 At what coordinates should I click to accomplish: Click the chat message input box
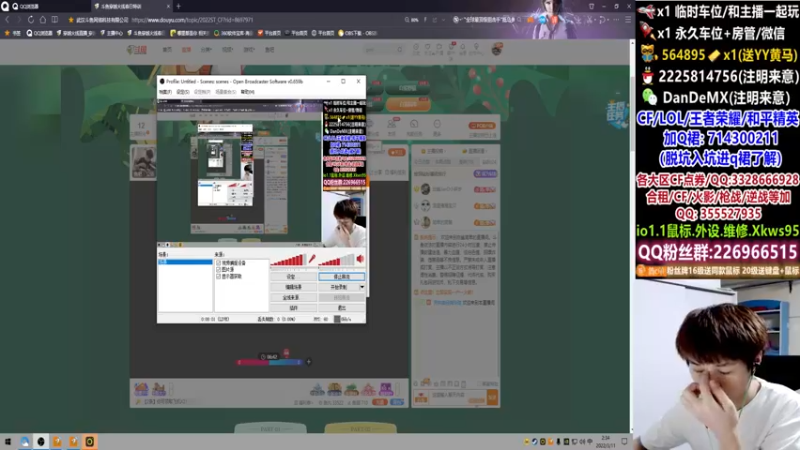[458, 397]
